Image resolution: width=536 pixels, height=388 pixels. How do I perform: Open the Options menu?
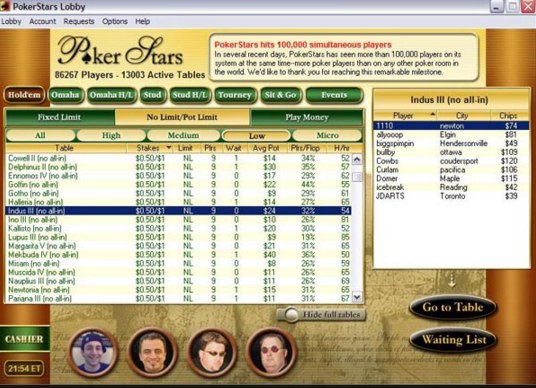click(115, 21)
